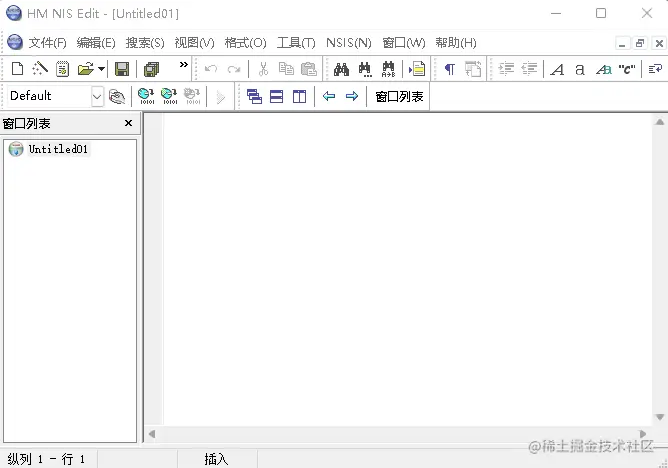Open the template script page icon
This screenshot has height=468, width=668.
(x=63, y=69)
